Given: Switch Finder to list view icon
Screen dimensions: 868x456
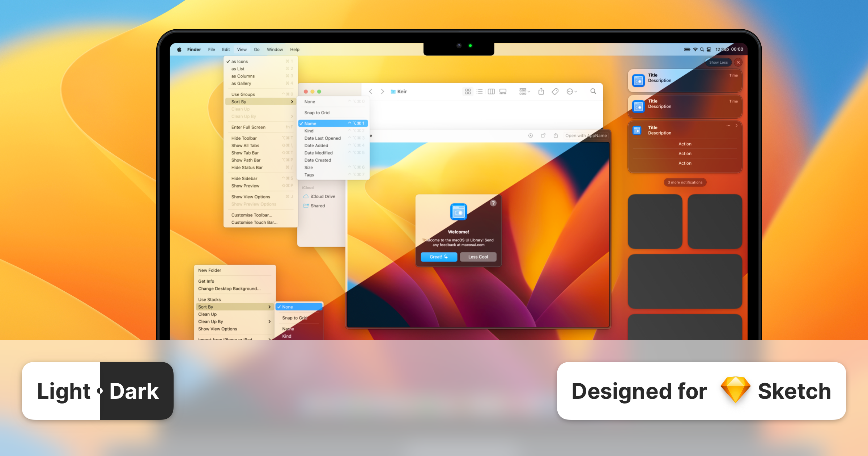Looking at the screenshot, I should 480,92.
